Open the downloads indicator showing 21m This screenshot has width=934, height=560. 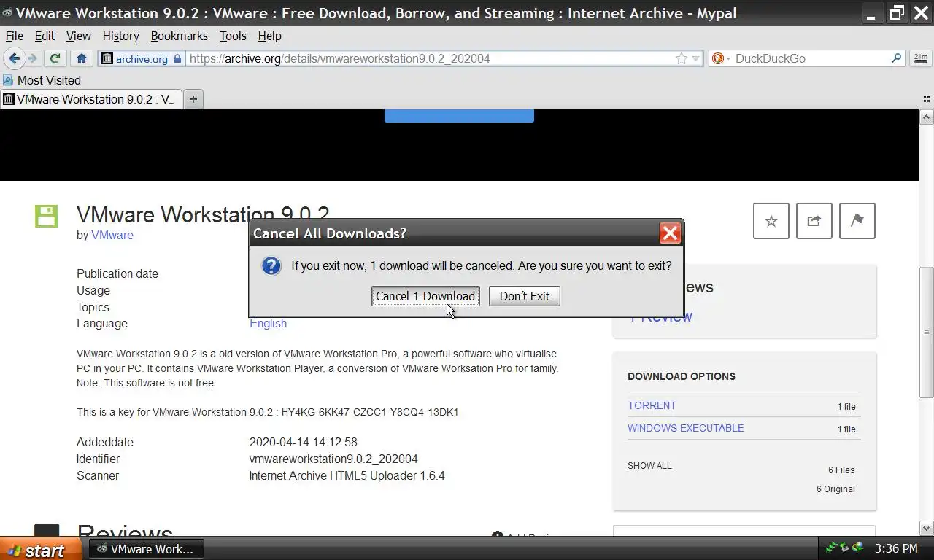coord(920,58)
